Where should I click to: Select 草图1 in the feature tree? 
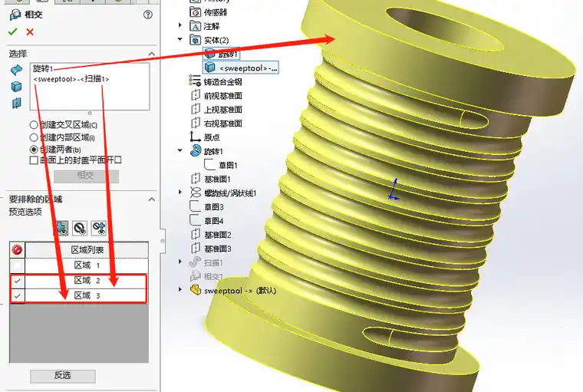[x=229, y=165]
